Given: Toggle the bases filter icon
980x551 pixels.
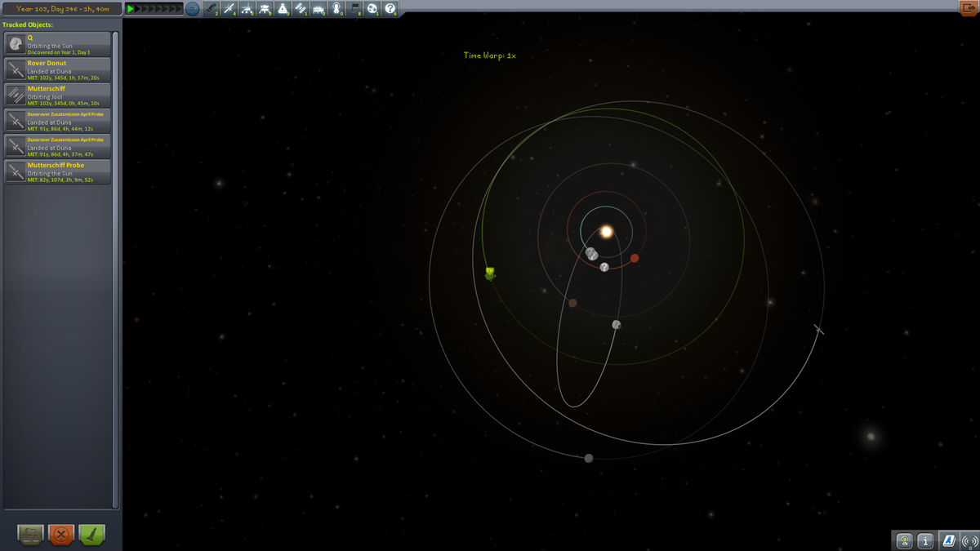Looking at the screenshot, I should [x=318, y=8].
